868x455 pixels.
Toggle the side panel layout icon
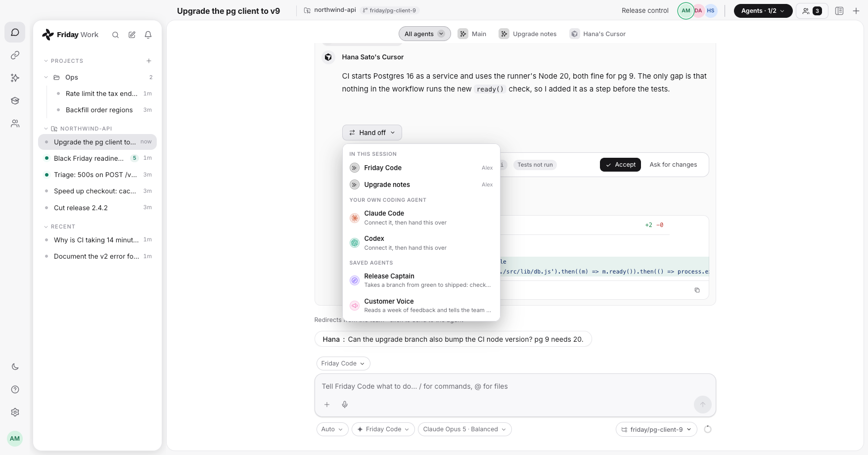[839, 11]
